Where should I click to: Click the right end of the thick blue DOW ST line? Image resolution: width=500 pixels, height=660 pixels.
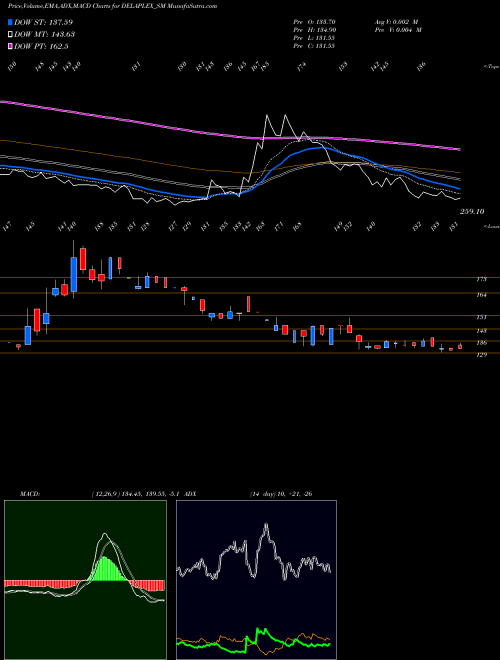click(x=459, y=188)
